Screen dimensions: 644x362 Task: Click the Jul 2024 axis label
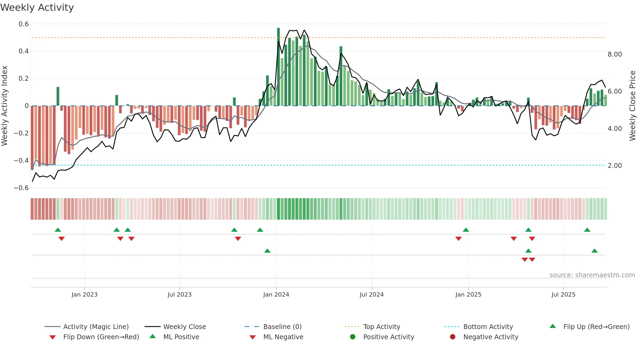point(372,294)
